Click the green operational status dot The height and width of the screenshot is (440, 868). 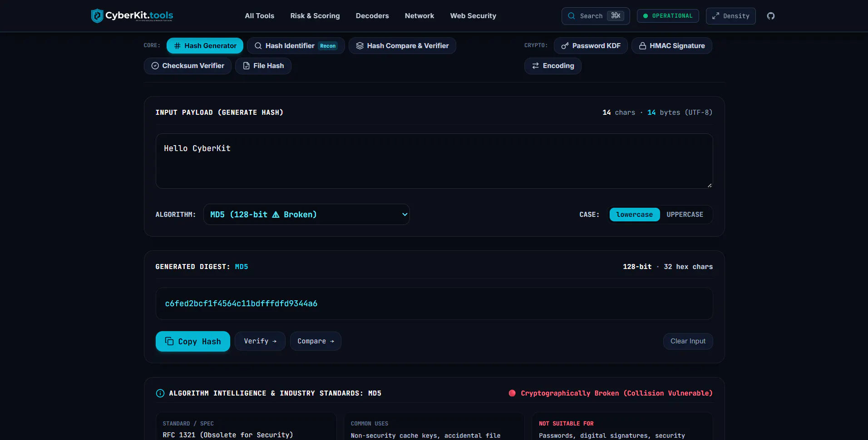pyautogui.click(x=645, y=16)
